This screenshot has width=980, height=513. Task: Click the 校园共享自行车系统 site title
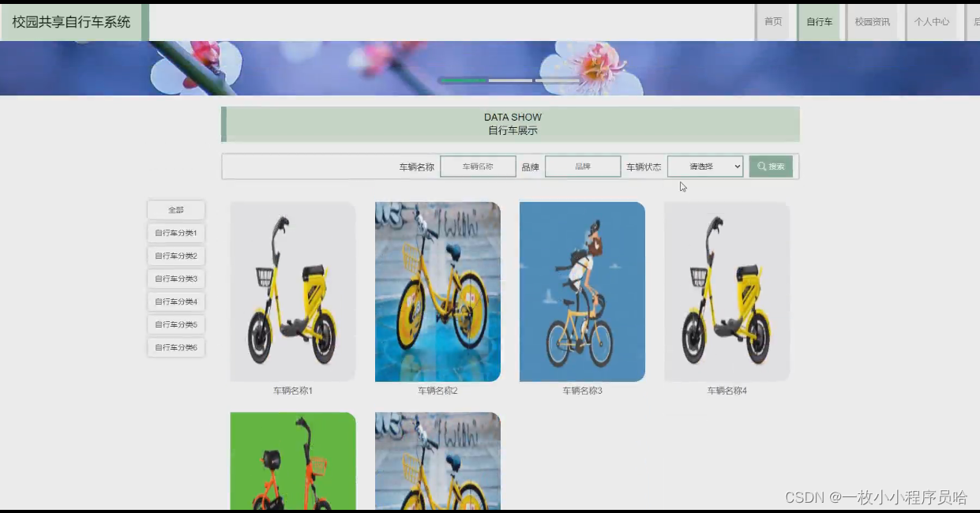coord(72,22)
